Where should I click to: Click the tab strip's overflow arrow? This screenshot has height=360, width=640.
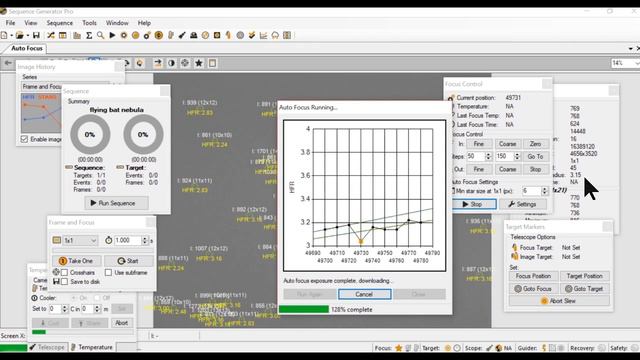pos(631,48)
